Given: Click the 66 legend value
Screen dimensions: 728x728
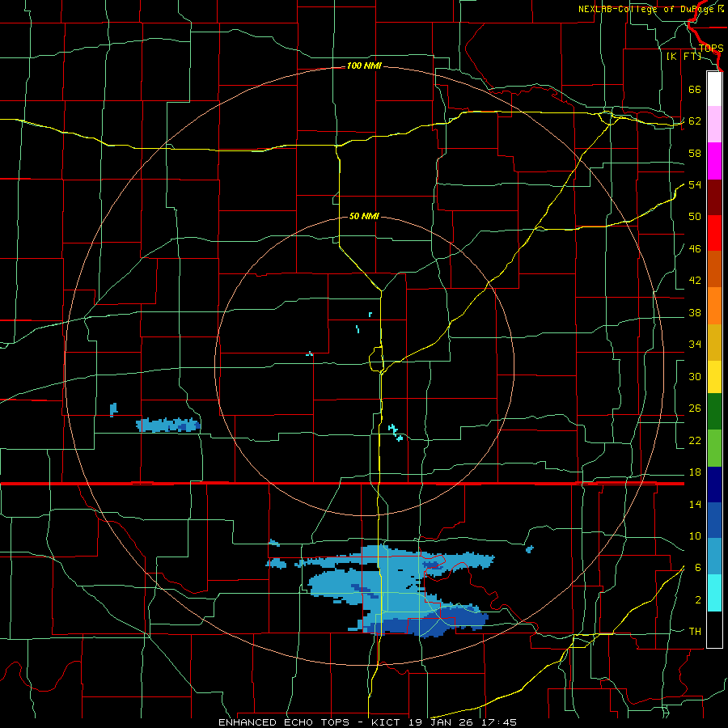Looking at the screenshot, I should pos(695,89).
